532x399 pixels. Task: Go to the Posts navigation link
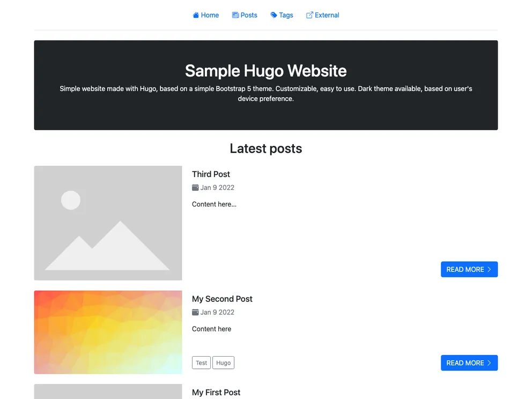tap(249, 15)
